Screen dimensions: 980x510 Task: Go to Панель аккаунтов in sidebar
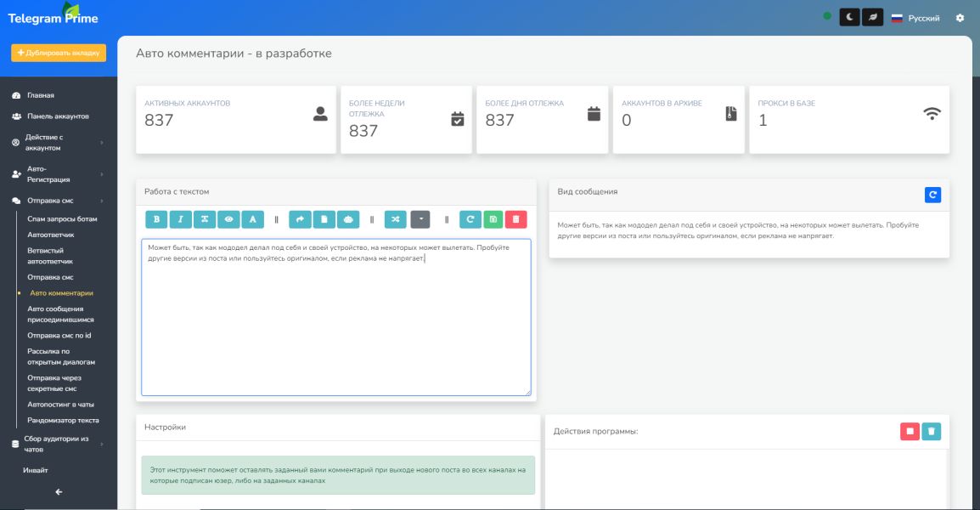57,116
